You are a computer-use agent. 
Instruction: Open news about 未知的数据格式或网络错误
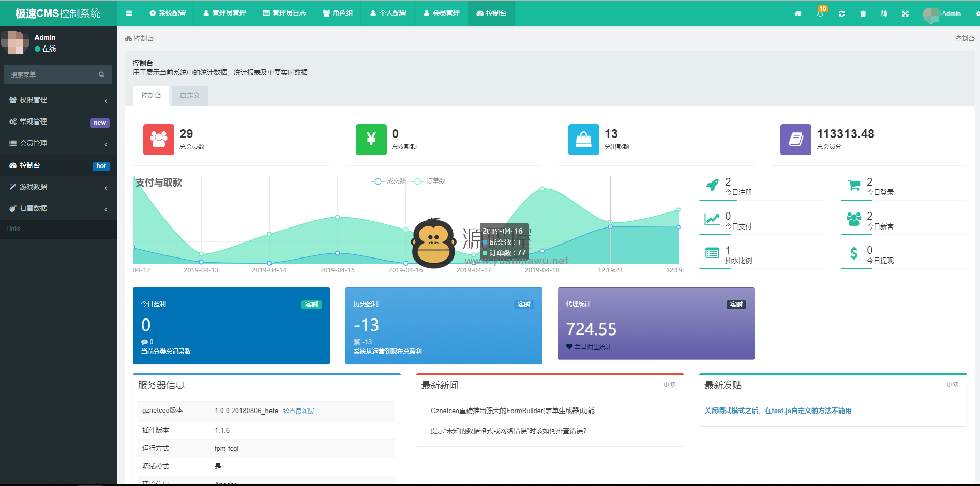click(508, 431)
